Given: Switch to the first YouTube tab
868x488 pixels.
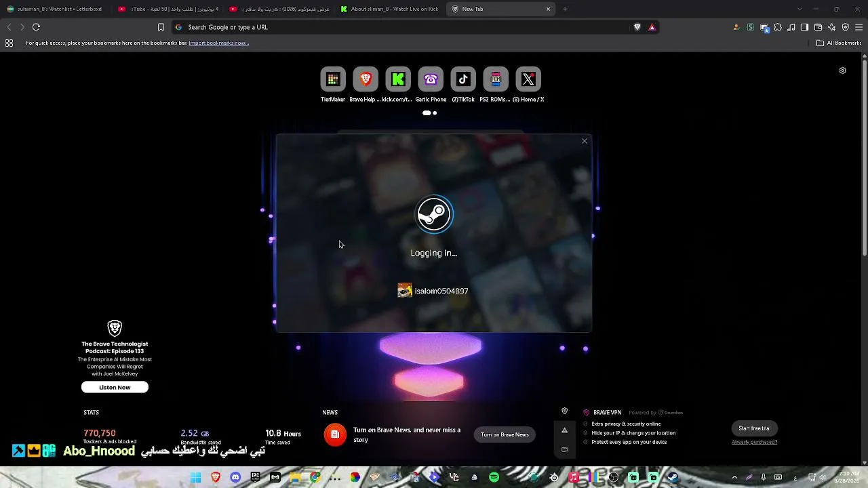Looking at the screenshot, I should coord(168,9).
